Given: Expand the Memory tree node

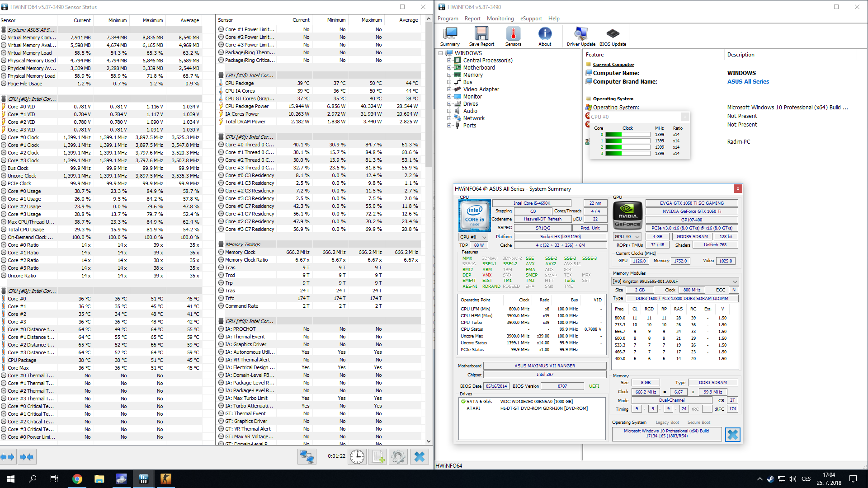Looking at the screenshot, I should tap(449, 75).
